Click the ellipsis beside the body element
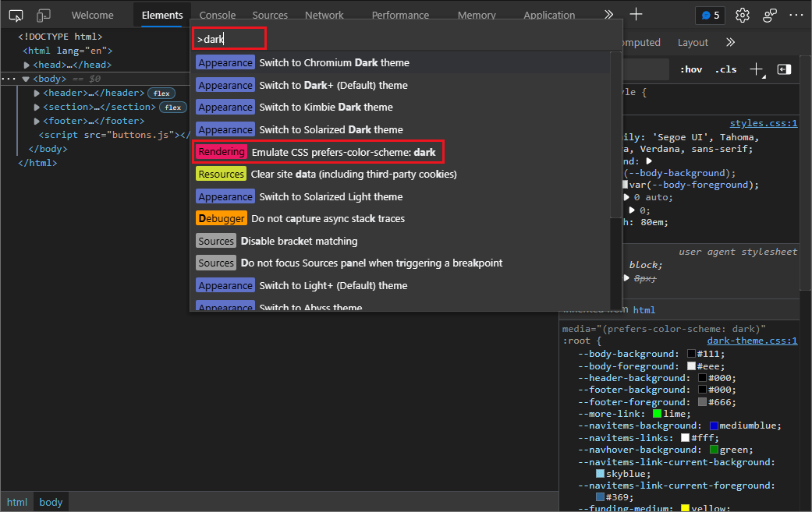 [9, 79]
